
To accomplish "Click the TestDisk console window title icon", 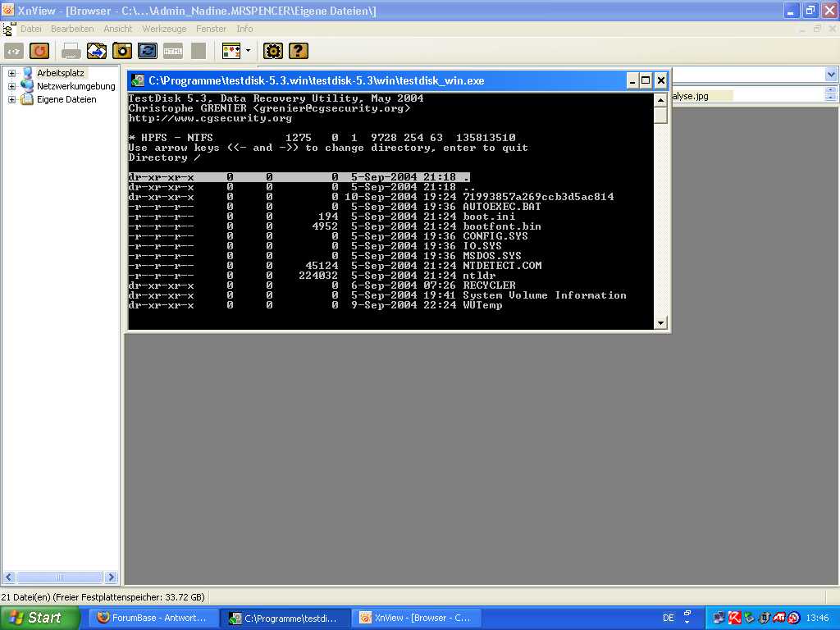I will [138, 80].
